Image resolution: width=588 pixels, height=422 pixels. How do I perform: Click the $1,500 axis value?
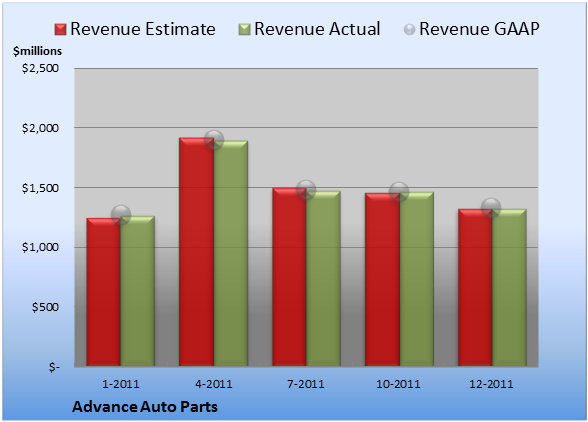pos(40,188)
